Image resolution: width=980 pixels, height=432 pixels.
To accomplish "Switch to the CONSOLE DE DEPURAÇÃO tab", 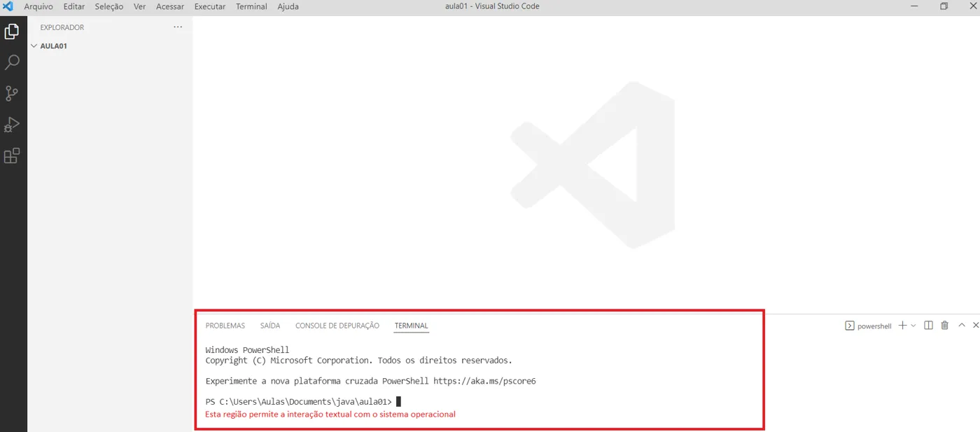I will 337,326.
